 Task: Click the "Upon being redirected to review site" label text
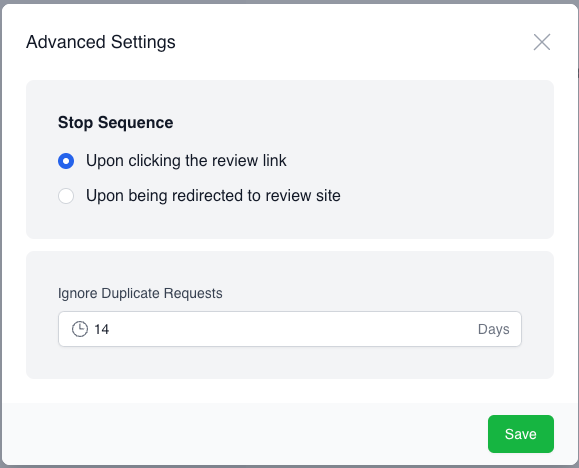(213, 195)
